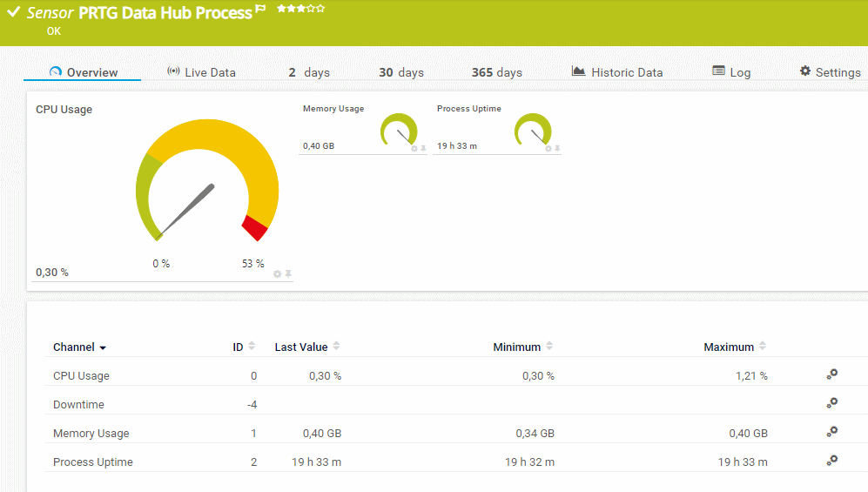Open channel settings for CPU Usage row
Viewport: 868px width, 492px height.
coord(831,374)
